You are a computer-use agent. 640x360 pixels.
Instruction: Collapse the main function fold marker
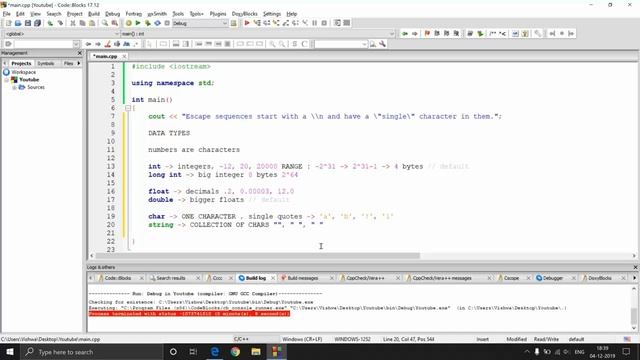tap(128, 108)
